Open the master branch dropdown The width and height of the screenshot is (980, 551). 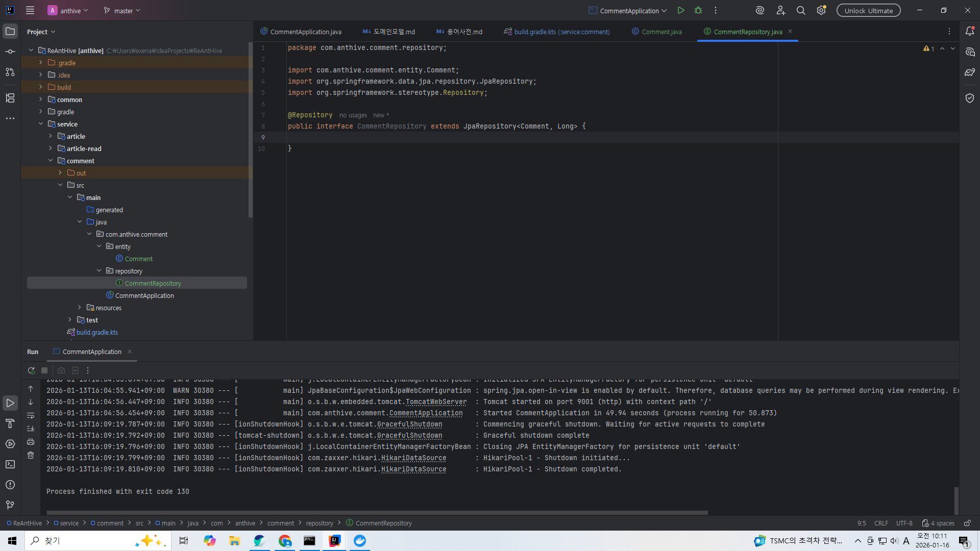tap(122, 11)
